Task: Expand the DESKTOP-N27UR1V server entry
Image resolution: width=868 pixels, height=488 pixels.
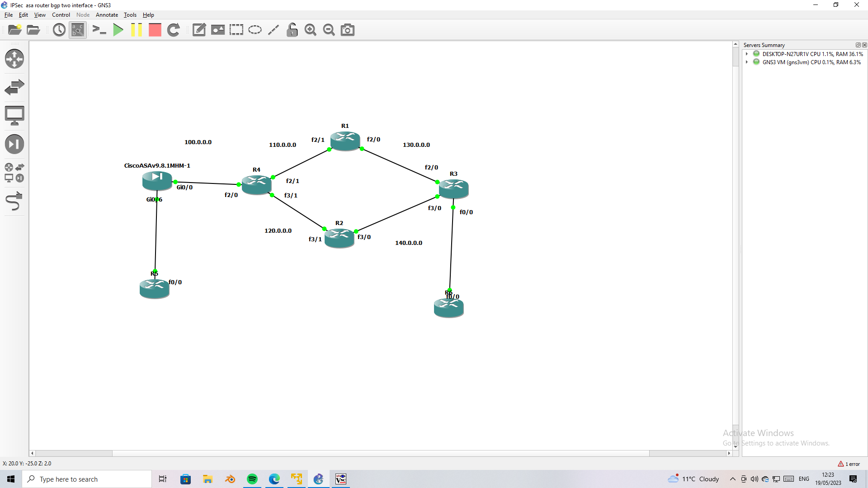Action: 747,54
